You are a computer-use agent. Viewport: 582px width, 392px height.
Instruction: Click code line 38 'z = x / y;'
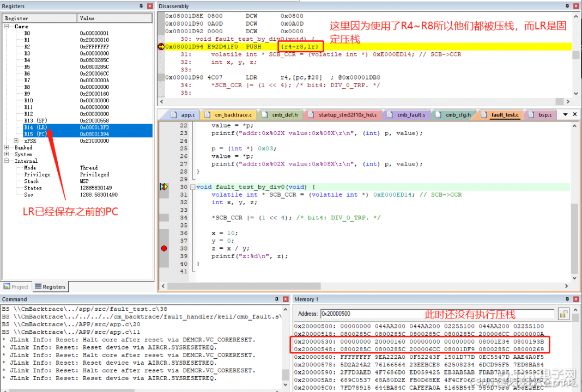click(231, 248)
